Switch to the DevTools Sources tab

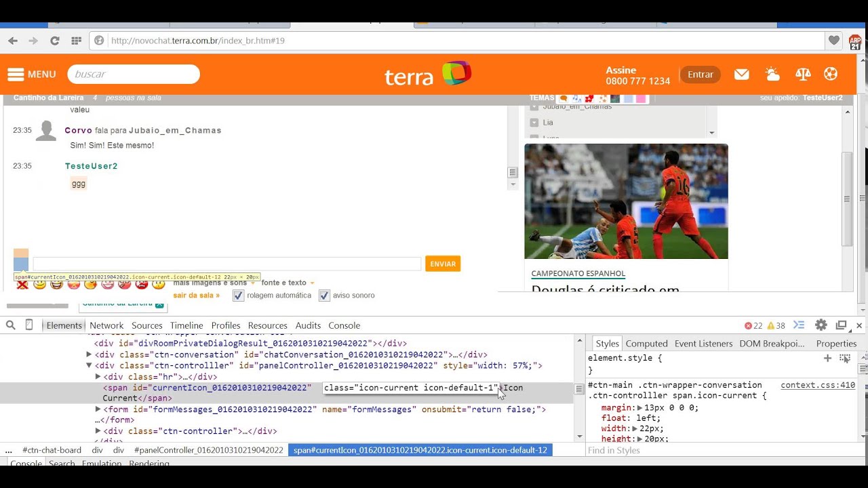(147, 325)
